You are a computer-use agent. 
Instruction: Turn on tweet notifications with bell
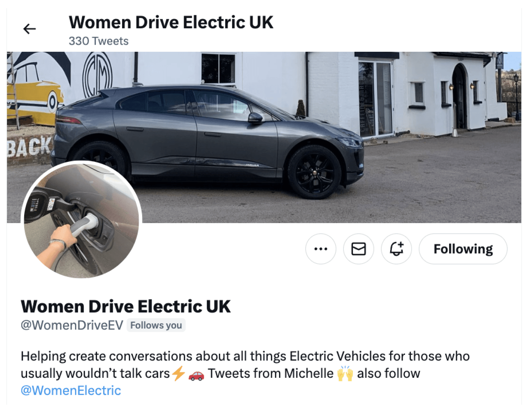tap(396, 249)
